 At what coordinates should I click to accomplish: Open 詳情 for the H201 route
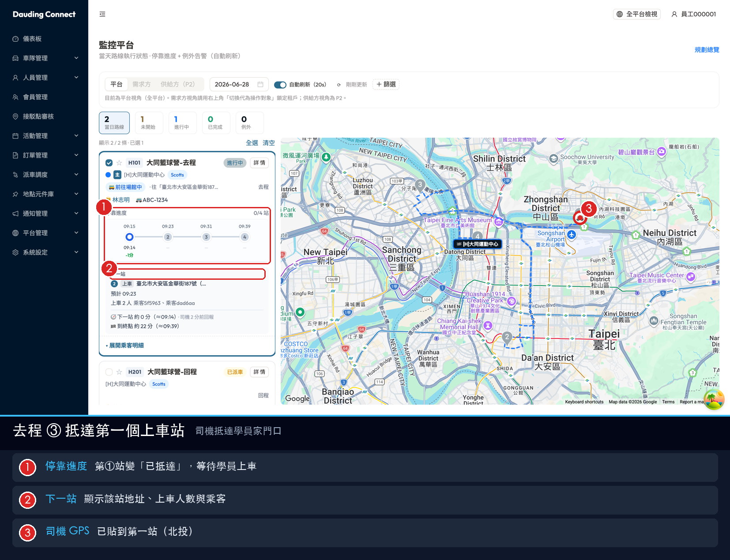[x=260, y=372]
